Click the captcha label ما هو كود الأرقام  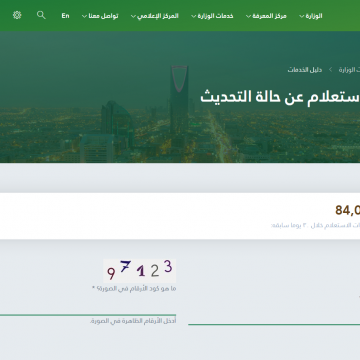(134, 289)
